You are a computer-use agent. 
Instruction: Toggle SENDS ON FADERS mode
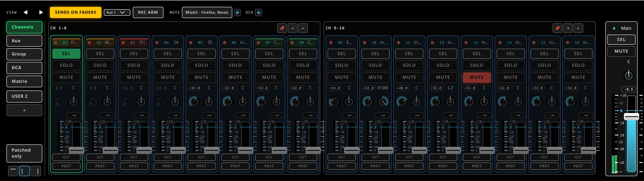pyautogui.click(x=75, y=12)
